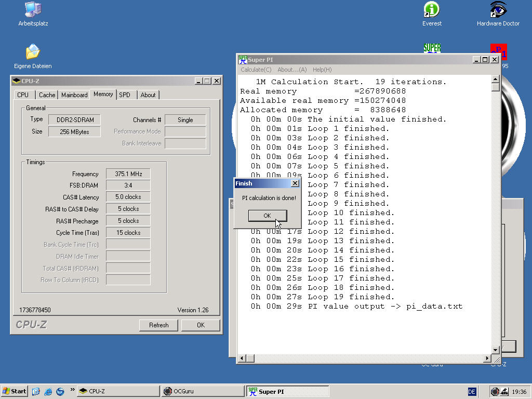532x399 pixels.
Task: Open the Calculate(C) menu in Super PI
Action: click(256, 70)
